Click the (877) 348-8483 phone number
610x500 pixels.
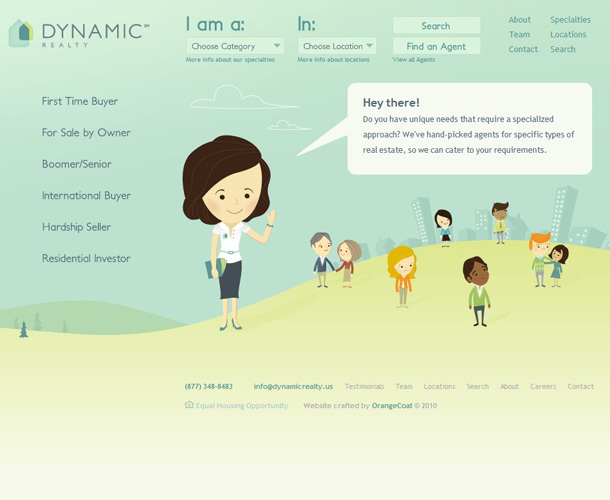(x=209, y=386)
